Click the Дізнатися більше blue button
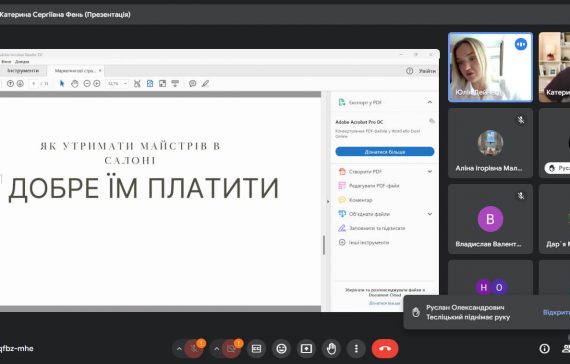 385,152
